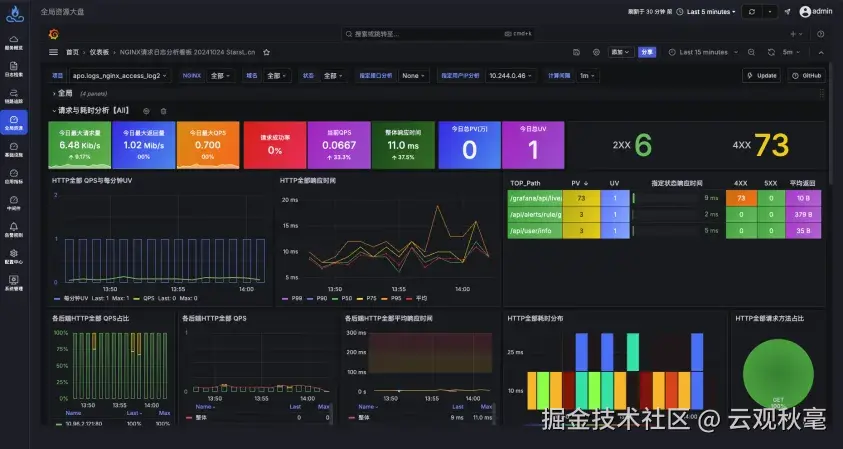
Task: Click the /api/user/info path cell
Action: [535, 231]
